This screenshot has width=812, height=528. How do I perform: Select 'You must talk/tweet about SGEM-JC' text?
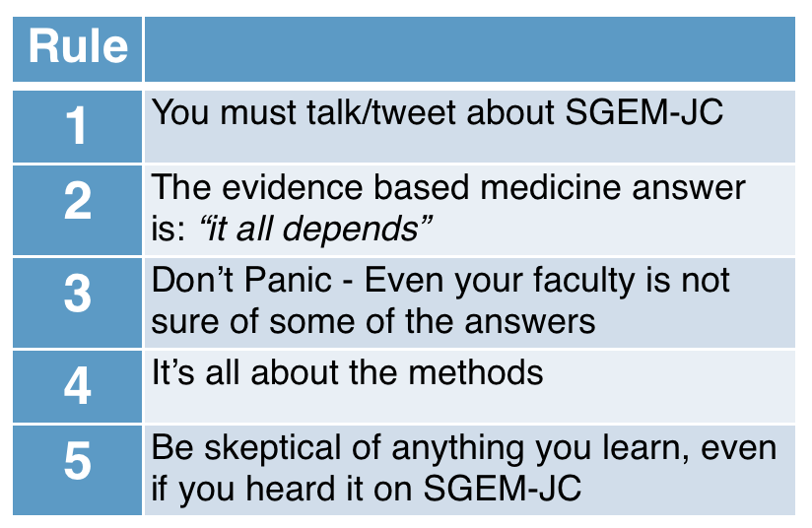pyautogui.click(x=438, y=112)
